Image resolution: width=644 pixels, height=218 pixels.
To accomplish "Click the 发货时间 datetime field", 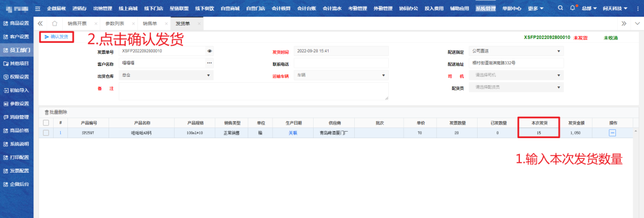I will click(x=341, y=51).
